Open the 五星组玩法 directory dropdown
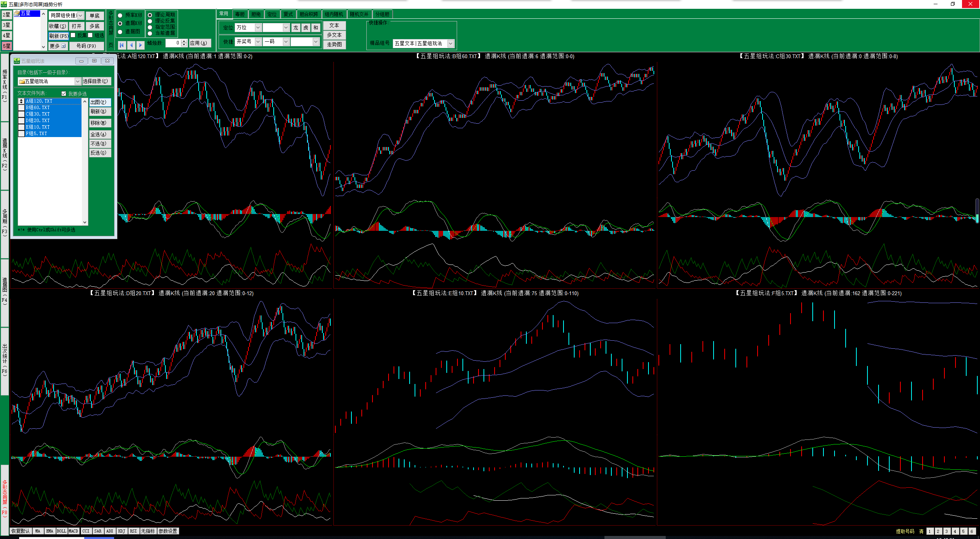The width and height of the screenshot is (980, 539). click(77, 81)
